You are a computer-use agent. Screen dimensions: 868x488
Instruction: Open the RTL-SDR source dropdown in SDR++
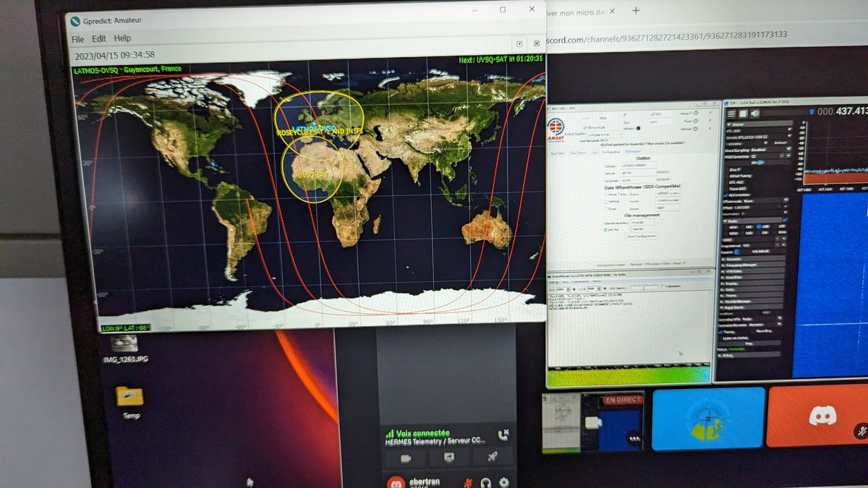[759, 131]
